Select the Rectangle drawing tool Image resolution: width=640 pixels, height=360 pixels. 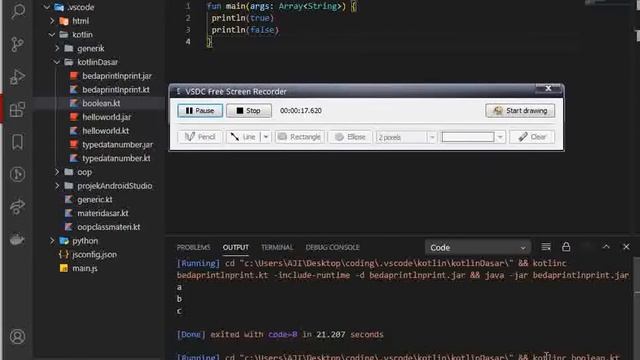point(299,137)
